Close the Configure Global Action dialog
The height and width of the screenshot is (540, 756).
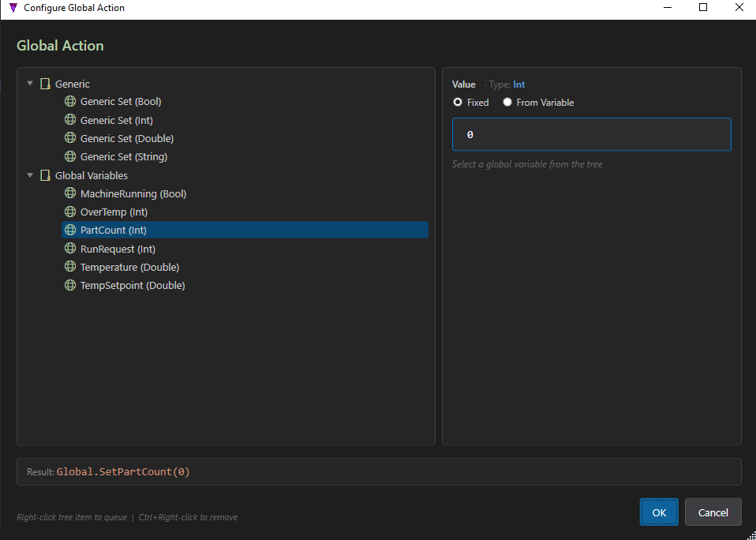(x=739, y=7)
